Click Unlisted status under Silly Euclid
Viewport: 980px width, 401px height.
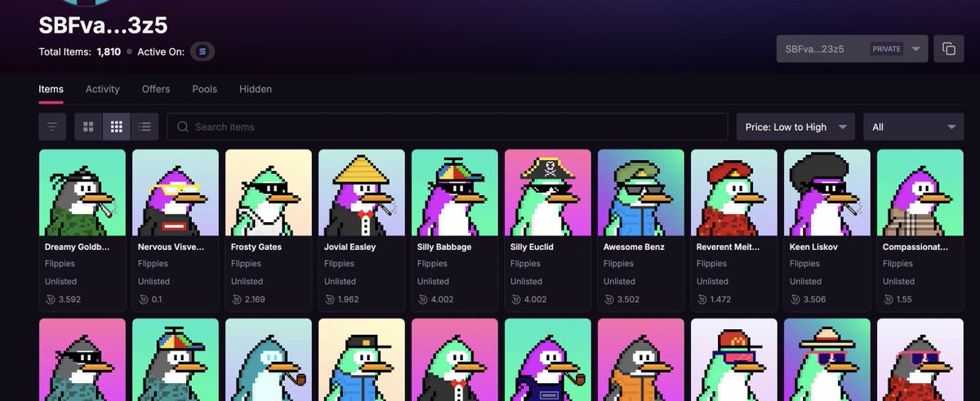(526, 281)
